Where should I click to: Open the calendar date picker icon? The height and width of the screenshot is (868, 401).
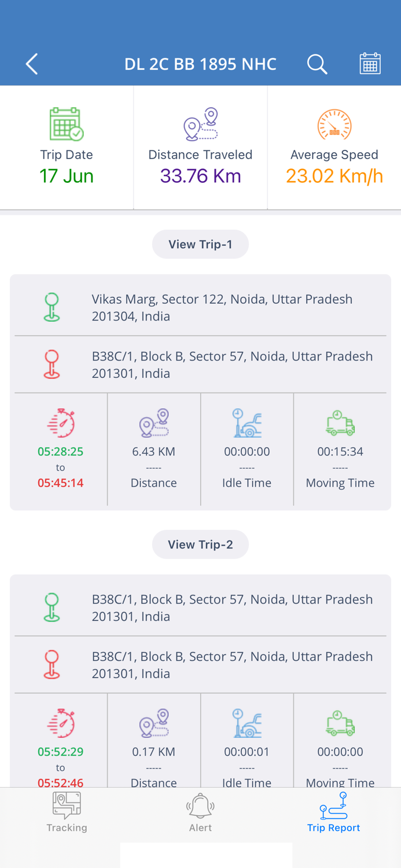click(370, 64)
